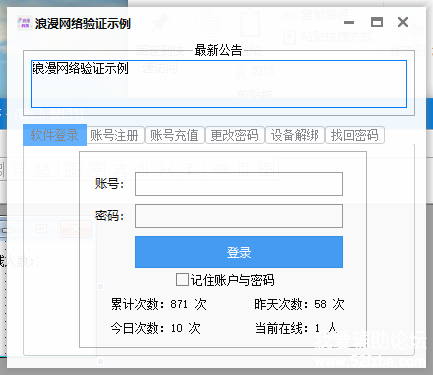Screen dimensions: 433x375
Task: Click the 浪漫网络验证示例 title bar text
Action: pyautogui.click(x=83, y=24)
